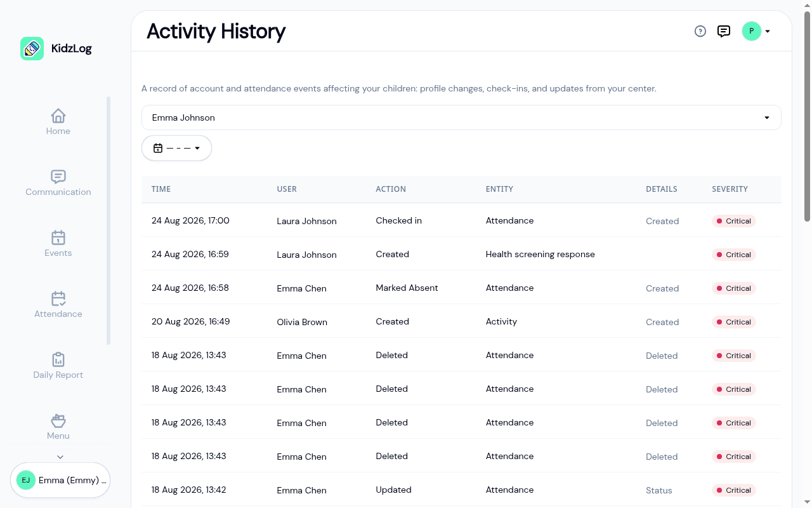This screenshot has width=812, height=508.
Task: Select the '18 Aug 2026, 13:42' time cell
Action: pyautogui.click(x=188, y=490)
